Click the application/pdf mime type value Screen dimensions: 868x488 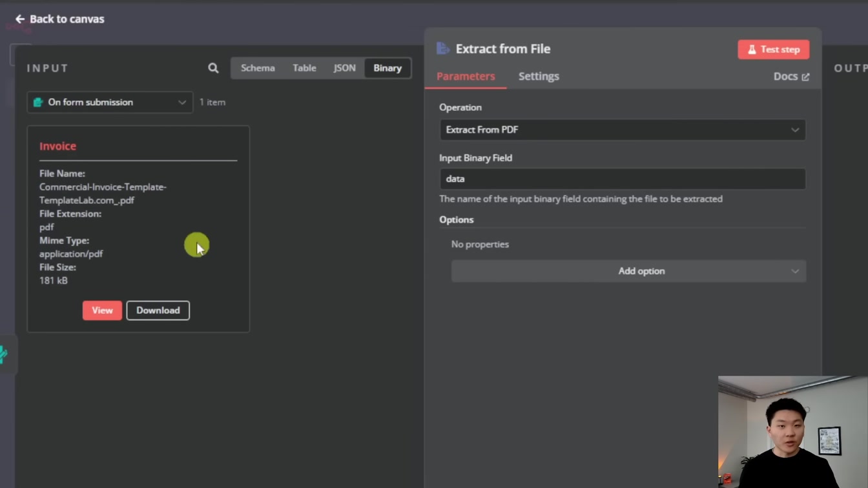(x=71, y=254)
